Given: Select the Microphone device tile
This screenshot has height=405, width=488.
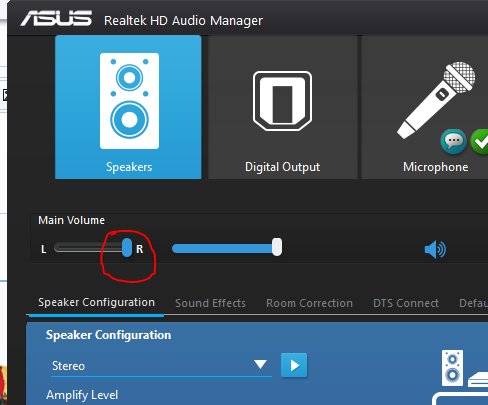Looking at the screenshot, I should 425,107.
